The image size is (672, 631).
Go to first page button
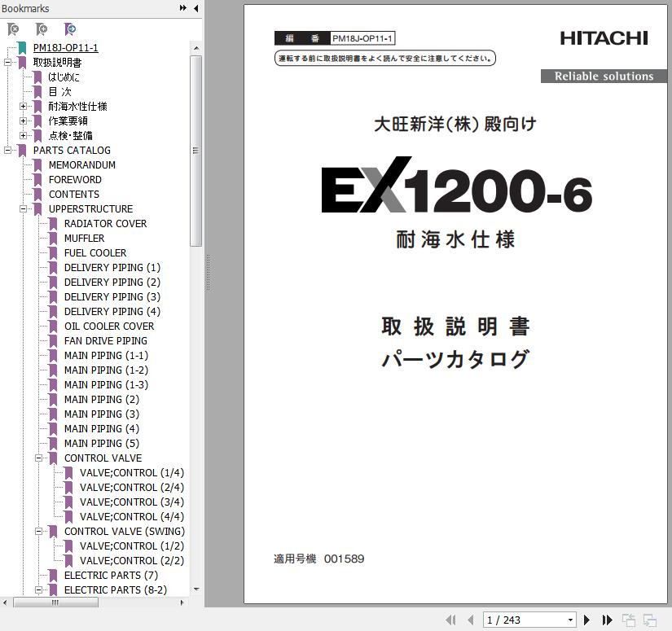coord(450,620)
